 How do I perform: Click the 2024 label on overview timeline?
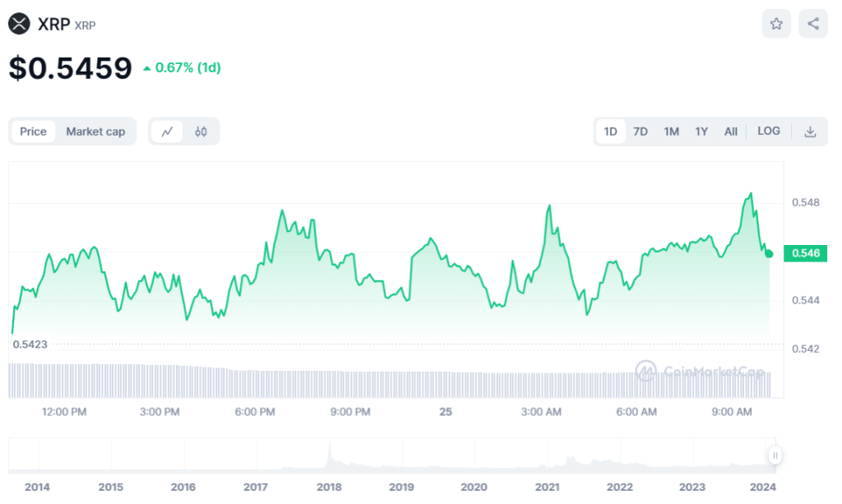(762, 487)
